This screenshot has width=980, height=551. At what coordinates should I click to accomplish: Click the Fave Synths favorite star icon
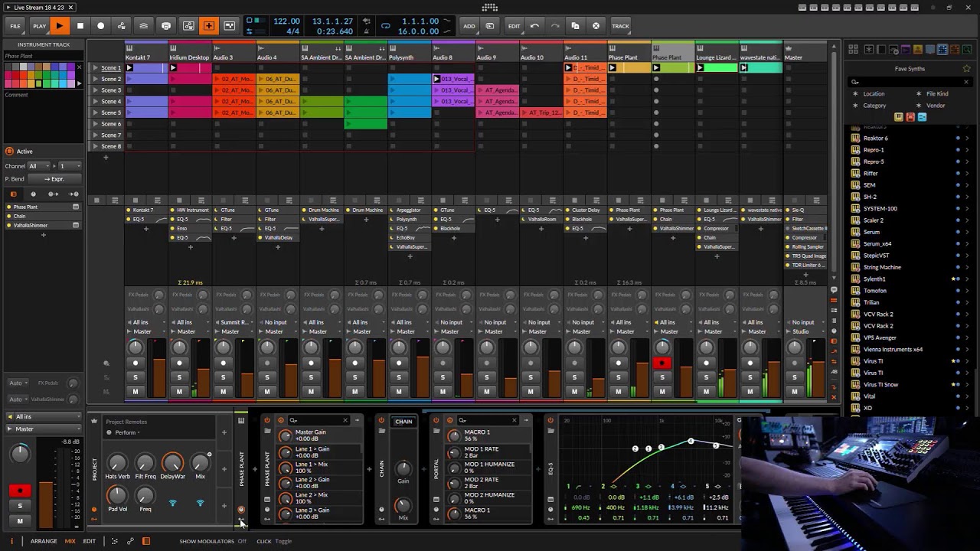pyautogui.click(x=966, y=69)
